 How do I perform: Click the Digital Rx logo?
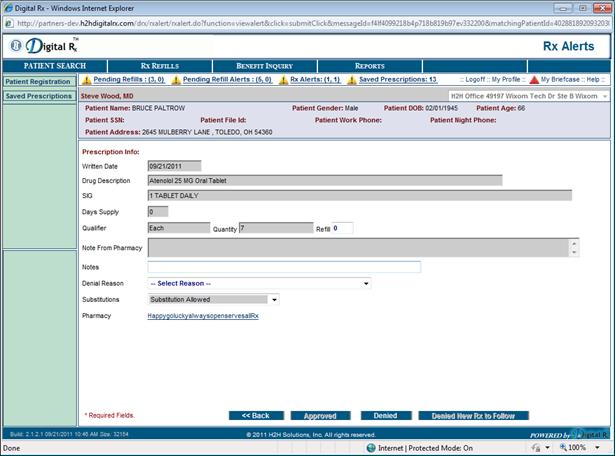[45, 45]
